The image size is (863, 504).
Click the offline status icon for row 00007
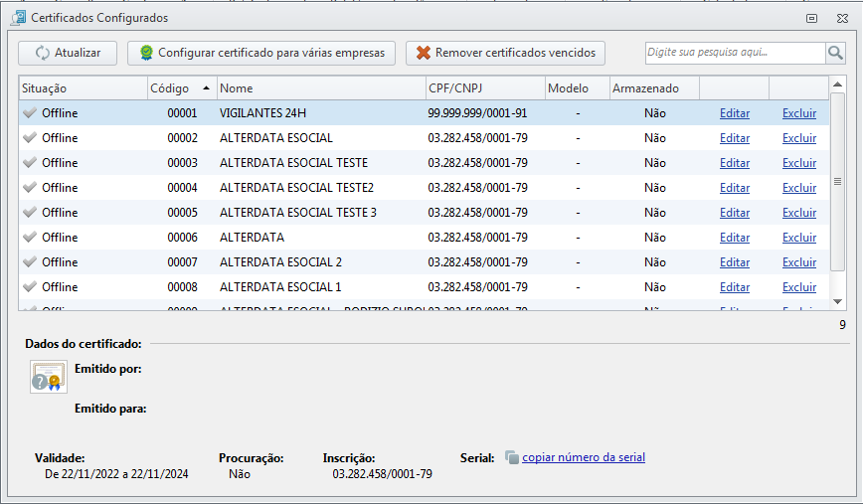tap(30, 260)
